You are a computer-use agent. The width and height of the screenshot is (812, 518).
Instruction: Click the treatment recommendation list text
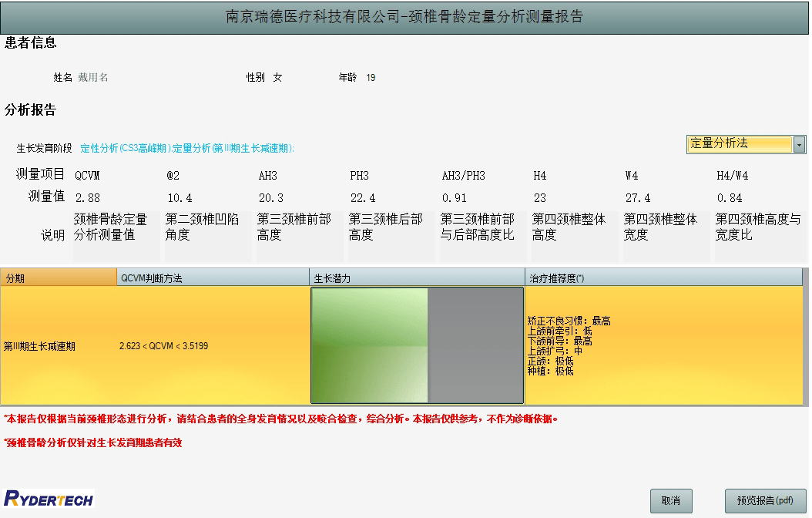tap(569, 346)
